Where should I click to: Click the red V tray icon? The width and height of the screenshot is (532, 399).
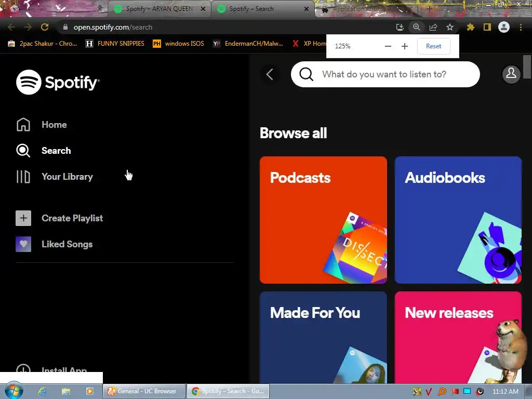[429, 392]
